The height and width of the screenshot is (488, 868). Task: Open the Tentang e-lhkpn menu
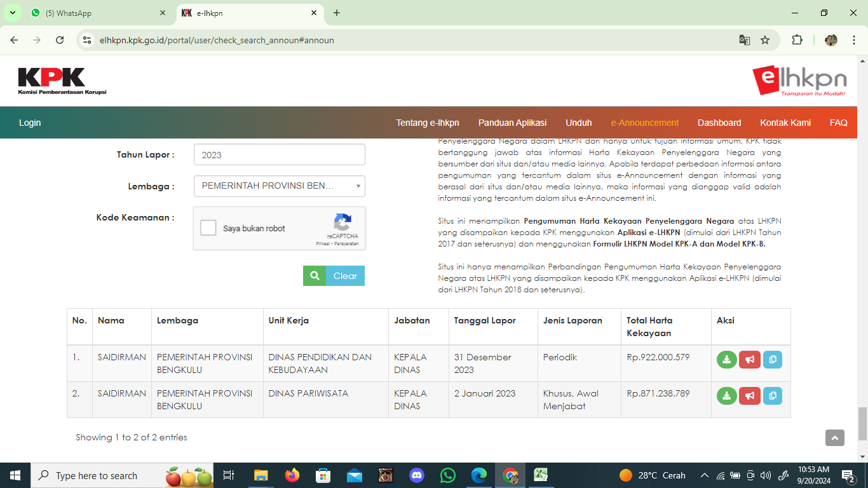tap(428, 123)
